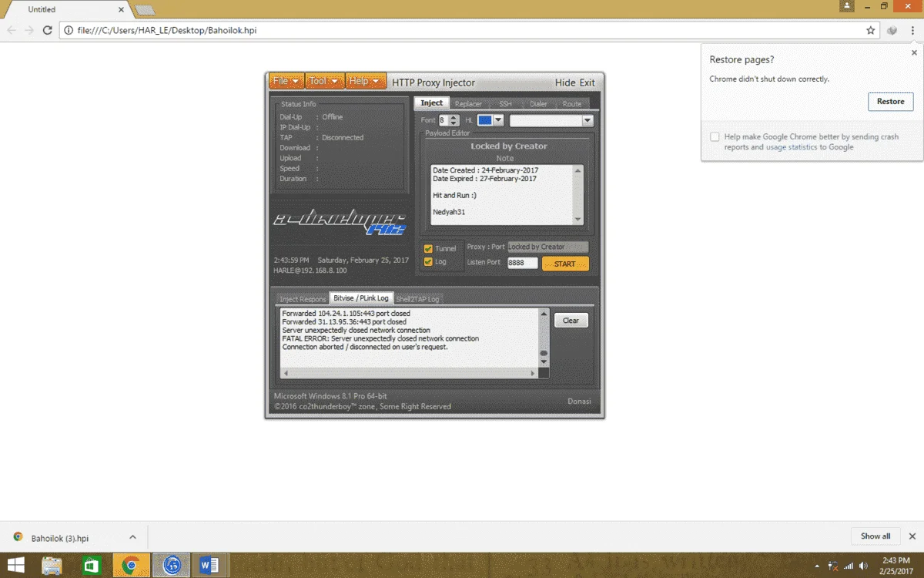Click the log's horizontal scroll-left arrow
The width and height of the screenshot is (924, 578).
[286, 373]
